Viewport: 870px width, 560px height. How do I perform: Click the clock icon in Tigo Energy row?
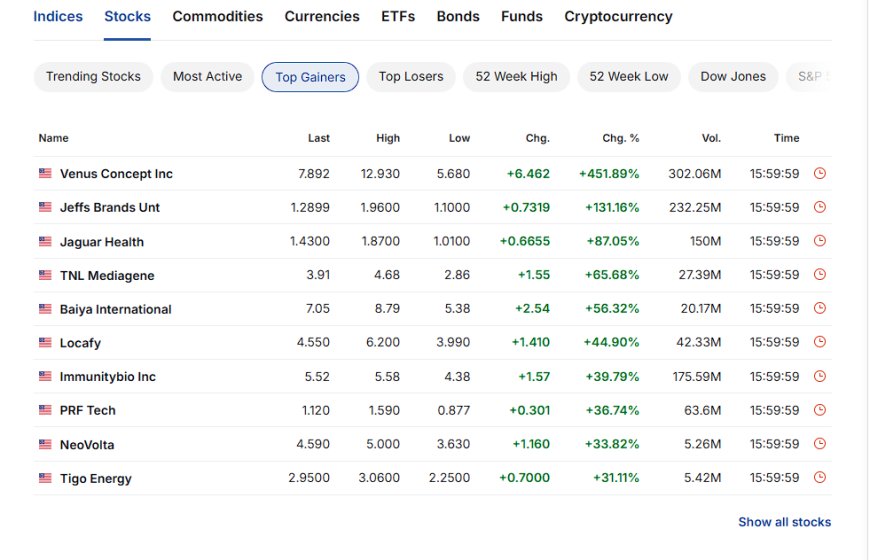pos(820,477)
